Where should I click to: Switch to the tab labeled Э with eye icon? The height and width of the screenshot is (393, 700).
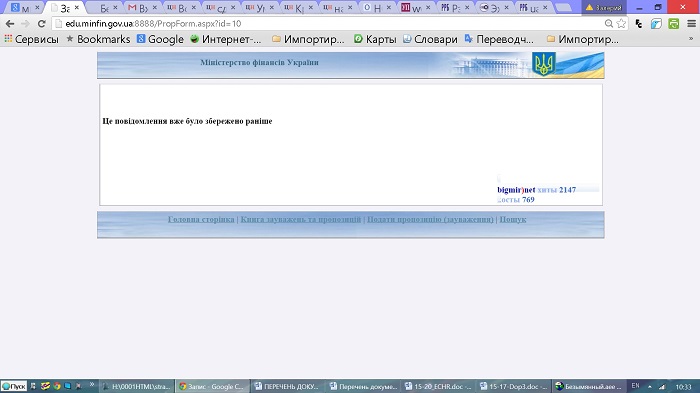pos(494,8)
